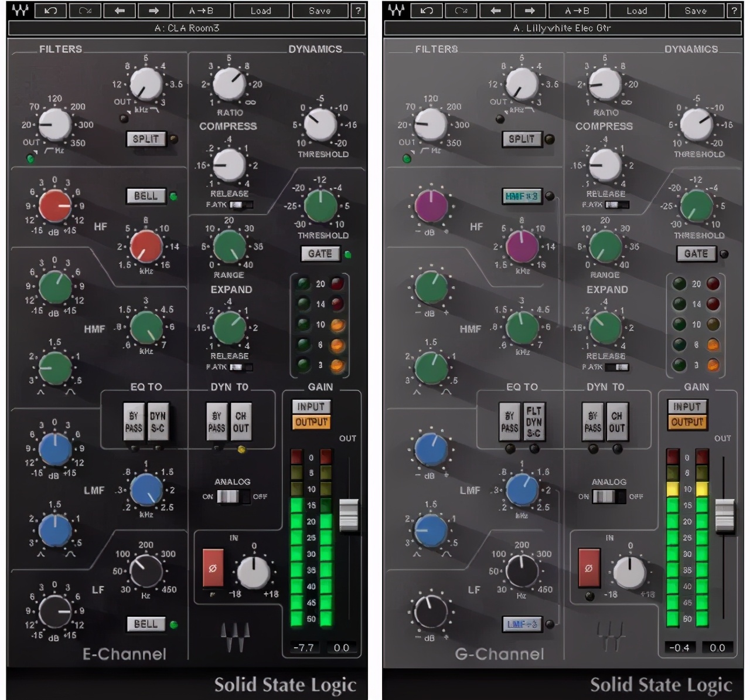
Task: Click red HF frequency kHz knob in E-Channel
Action: (x=146, y=246)
